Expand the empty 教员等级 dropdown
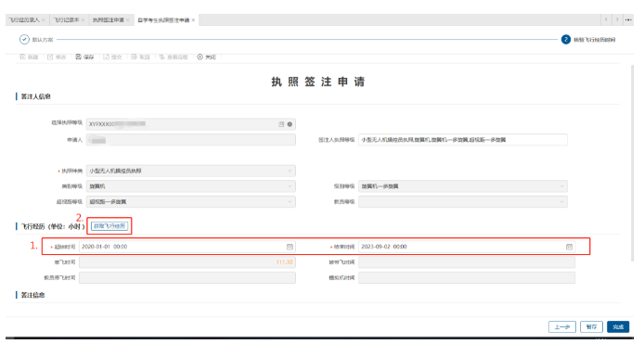 pos(561,201)
